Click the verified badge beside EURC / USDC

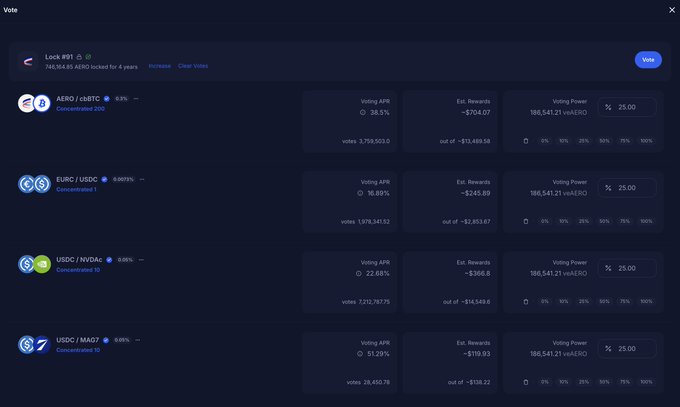(x=105, y=179)
